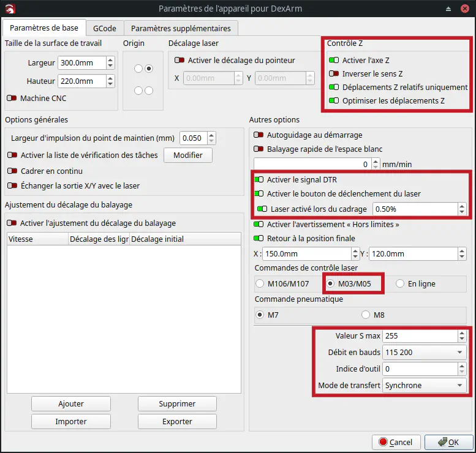Adjust the Largeur d'impulsion stepper
Viewport: 476px width, 453px height.
[211, 138]
